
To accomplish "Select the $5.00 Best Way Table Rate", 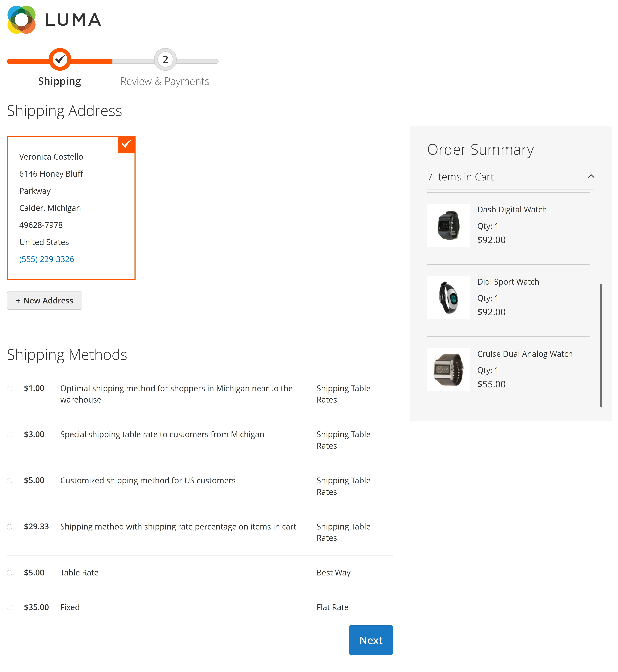I will [10, 572].
